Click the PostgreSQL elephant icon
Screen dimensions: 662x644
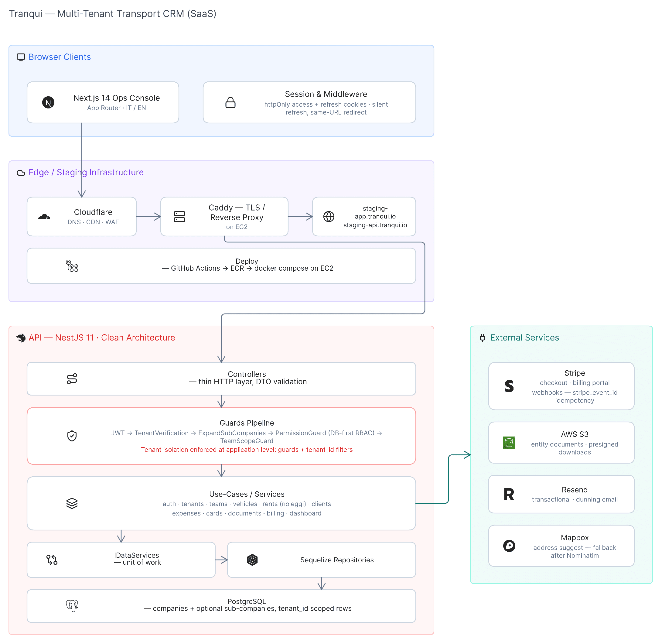[x=72, y=606]
